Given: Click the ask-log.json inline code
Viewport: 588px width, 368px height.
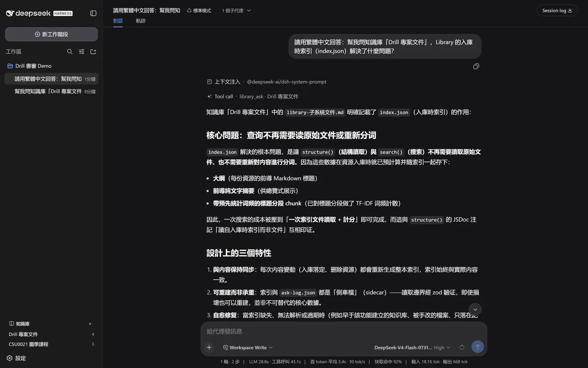Looking at the screenshot, I should [x=298, y=293].
